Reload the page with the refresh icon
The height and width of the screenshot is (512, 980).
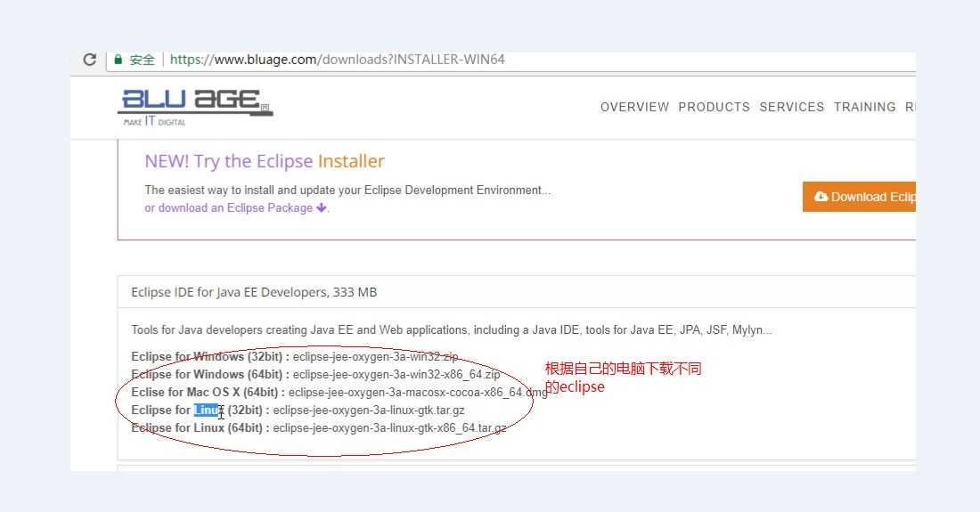tap(90, 60)
